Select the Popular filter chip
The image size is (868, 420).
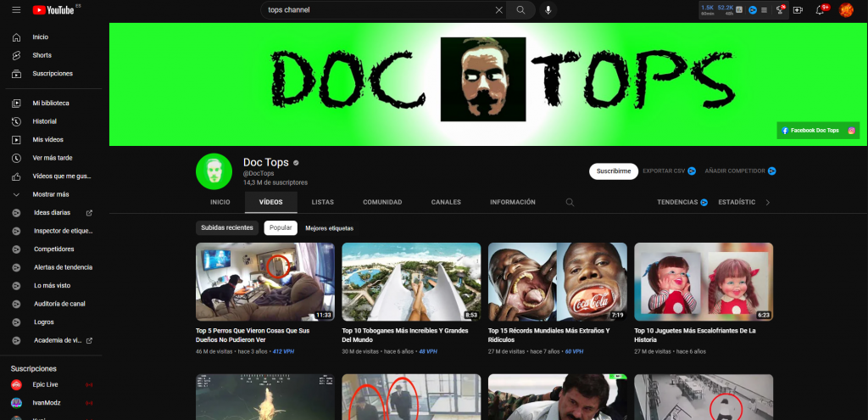click(281, 227)
